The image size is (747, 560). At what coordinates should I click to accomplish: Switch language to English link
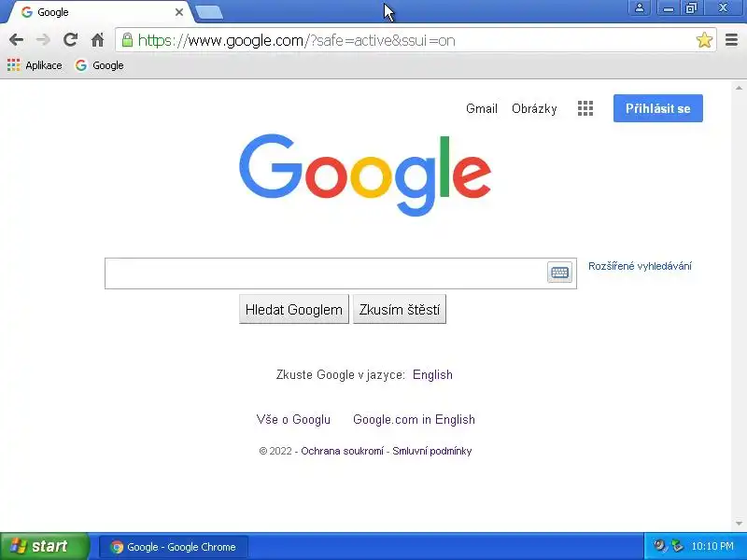(x=432, y=375)
